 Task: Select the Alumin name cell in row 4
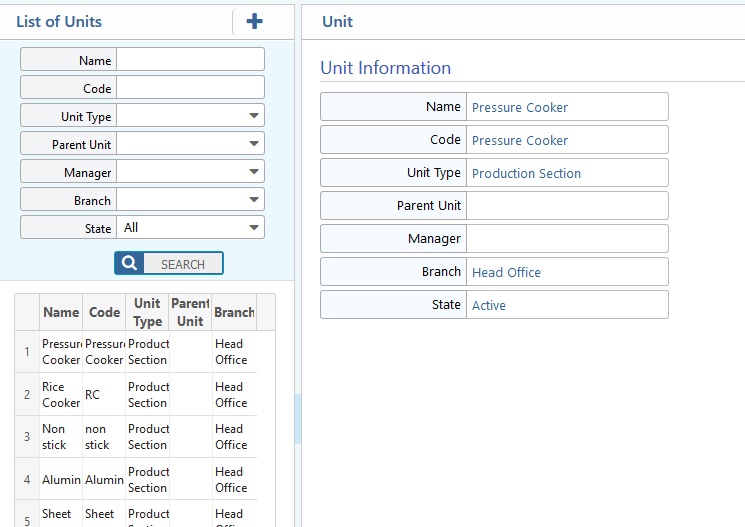(x=61, y=479)
